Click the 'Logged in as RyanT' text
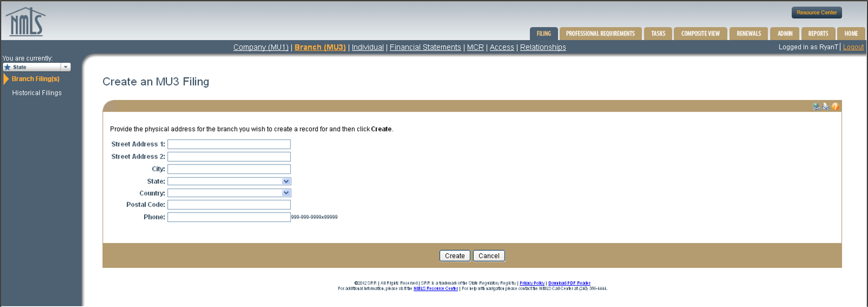Viewport: 868px width, 307px height. coord(808,47)
